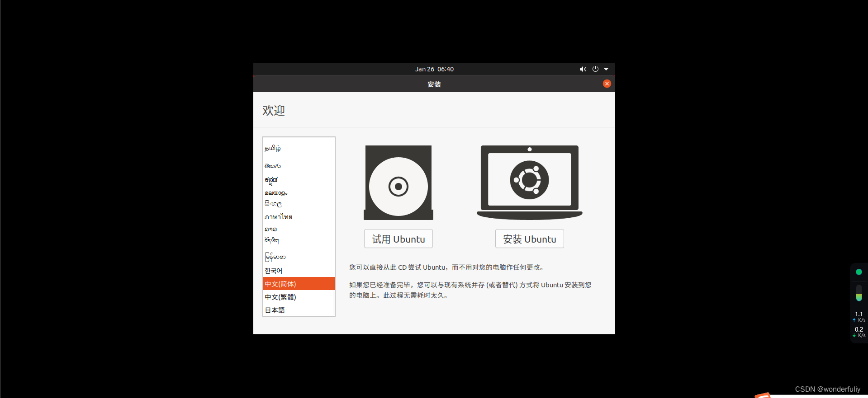Close the installer window with red X

pyautogui.click(x=607, y=84)
